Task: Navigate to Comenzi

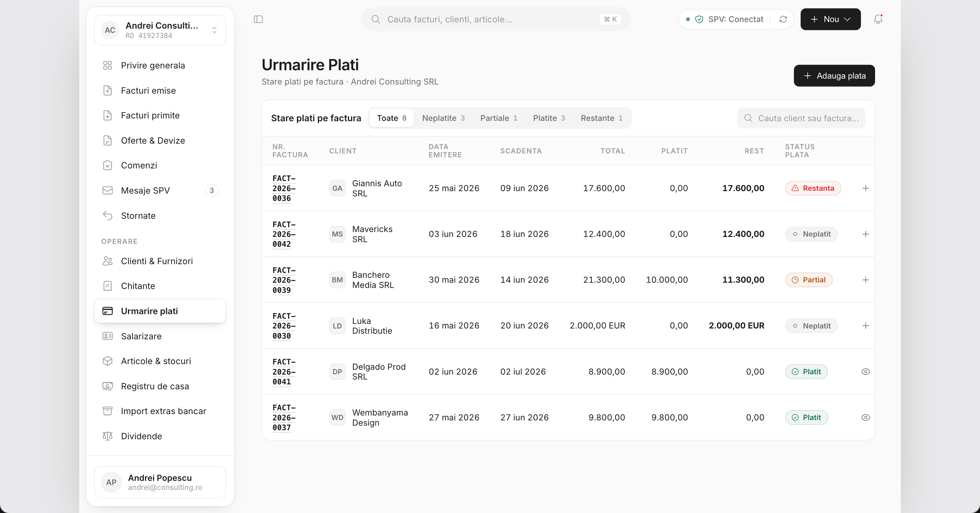Action: coord(160,165)
